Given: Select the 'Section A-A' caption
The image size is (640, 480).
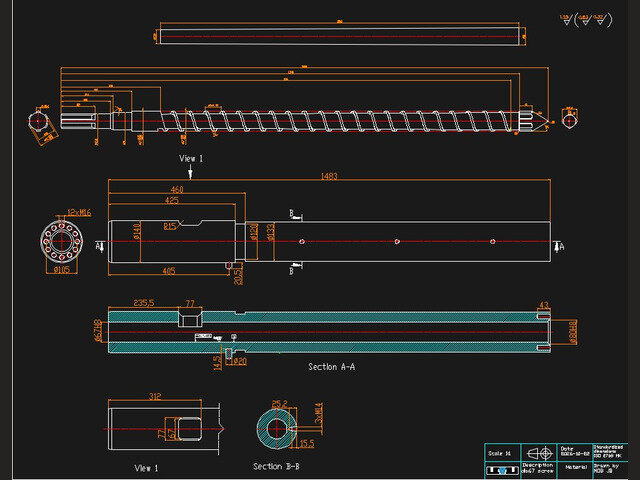Looking at the screenshot, I should pyautogui.click(x=331, y=367).
